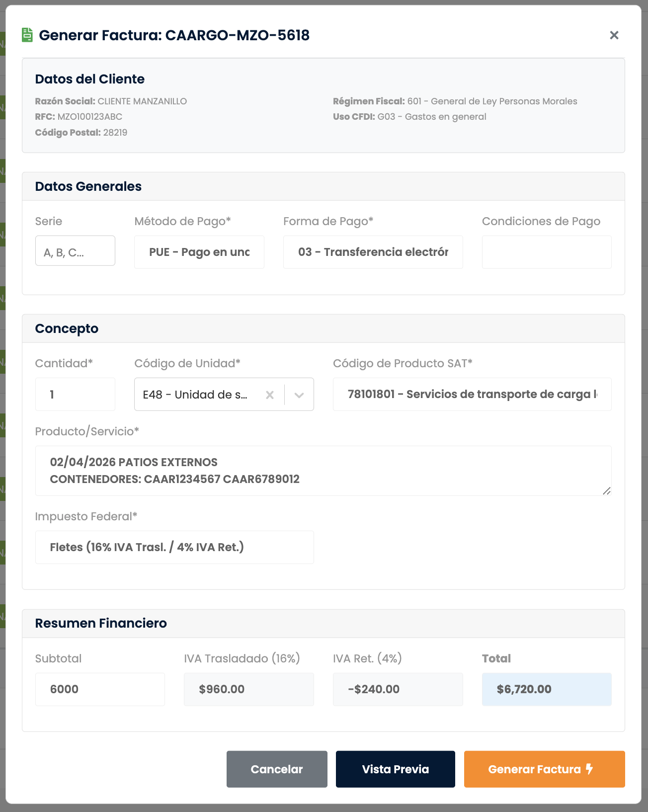Open the Vista Previa preview
648x812 pixels.
[x=395, y=769]
